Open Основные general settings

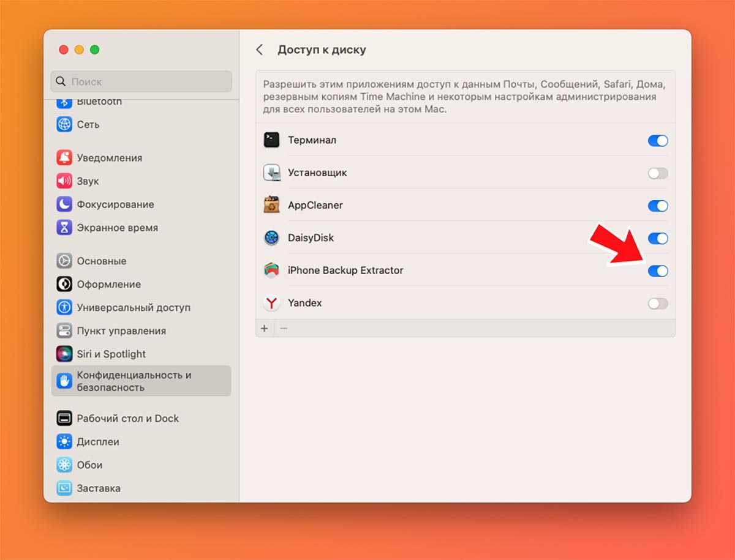pyautogui.click(x=101, y=261)
